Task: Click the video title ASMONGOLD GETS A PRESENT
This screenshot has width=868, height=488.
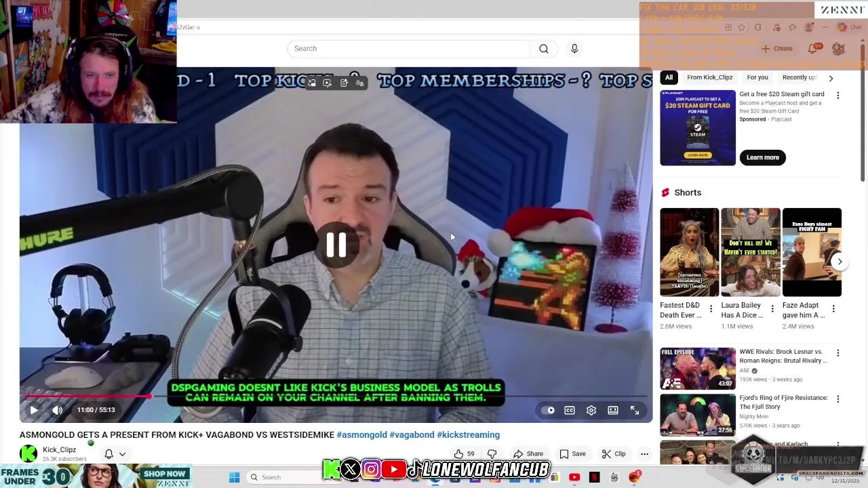Action: coord(177,435)
